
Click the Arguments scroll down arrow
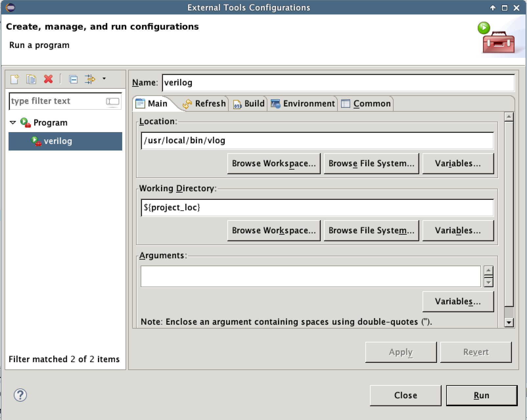[489, 282]
